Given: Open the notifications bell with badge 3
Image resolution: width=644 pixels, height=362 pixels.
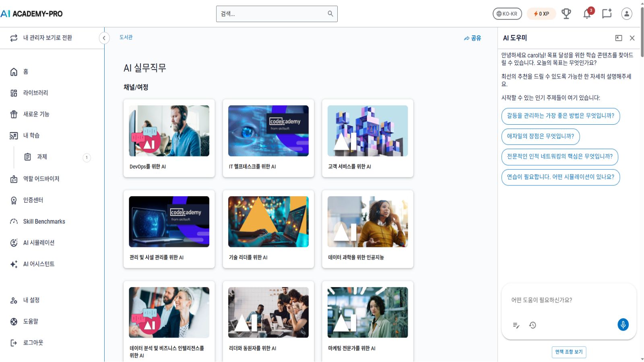Looking at the screenshot, I should [587, 14].
